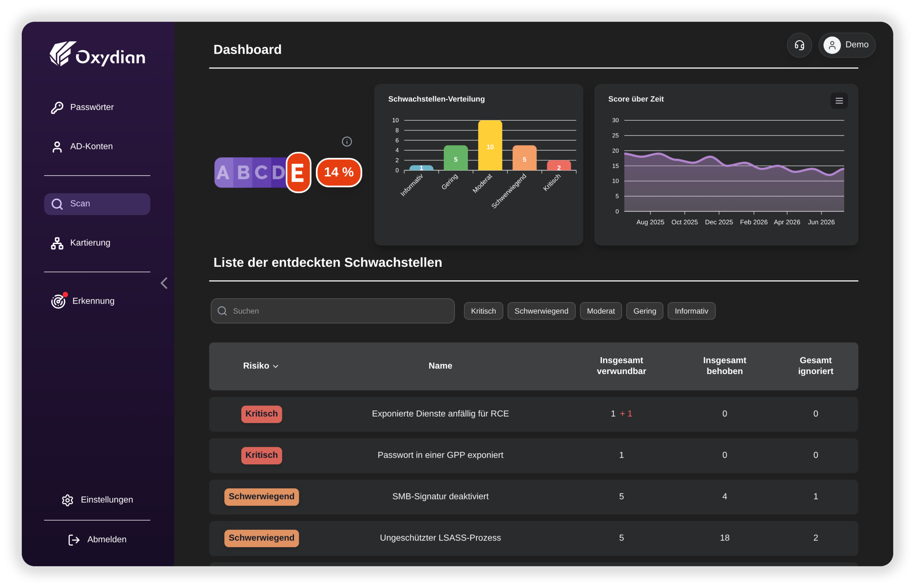
Task: Click the Dashboard heading
Action: [247, 50]
